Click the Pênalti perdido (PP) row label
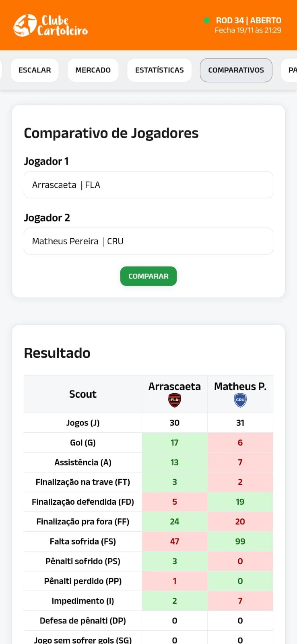Viewport: 297px width, 644px height. pos(83,581)
